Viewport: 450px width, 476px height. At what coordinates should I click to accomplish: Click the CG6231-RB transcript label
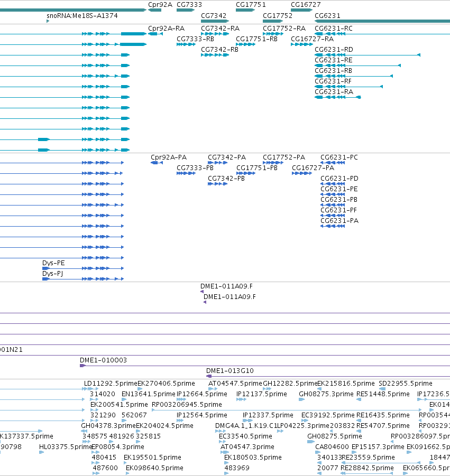[x=333, y=71]
